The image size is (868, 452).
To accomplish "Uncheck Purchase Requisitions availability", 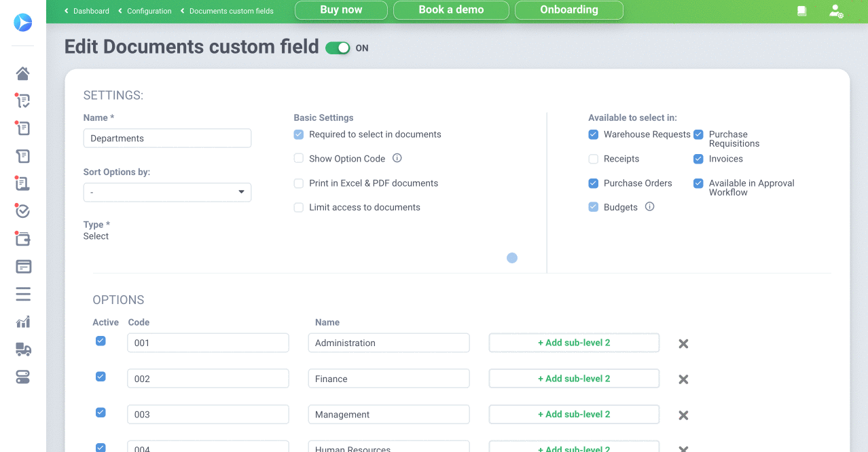I will click(698, 134).
